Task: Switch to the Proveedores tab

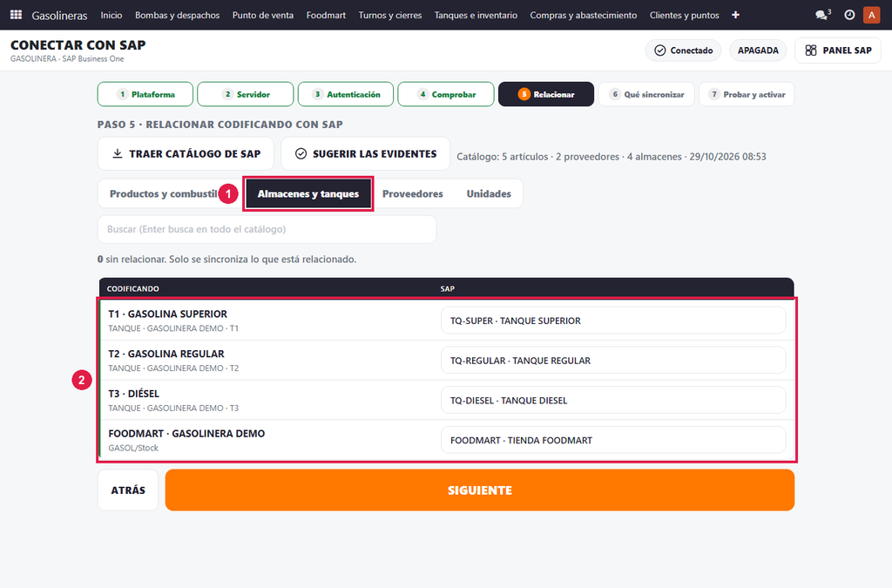Action: point(412,194)
